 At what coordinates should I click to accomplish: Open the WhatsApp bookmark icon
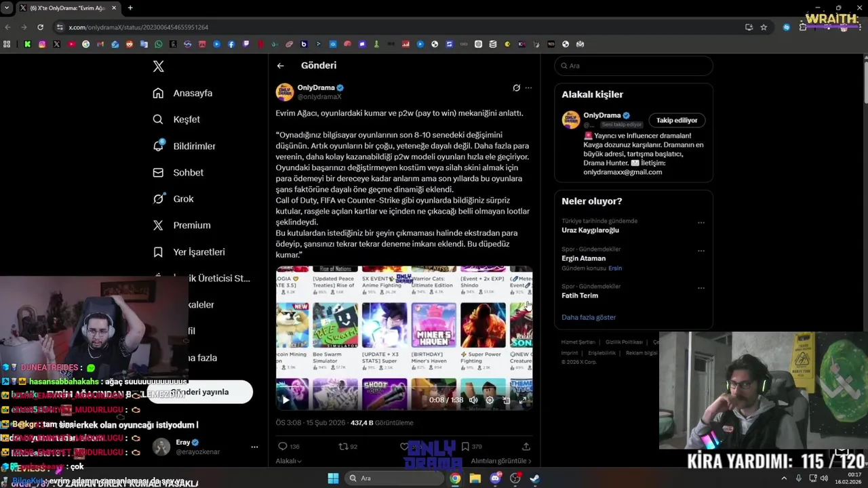[159, 44]
